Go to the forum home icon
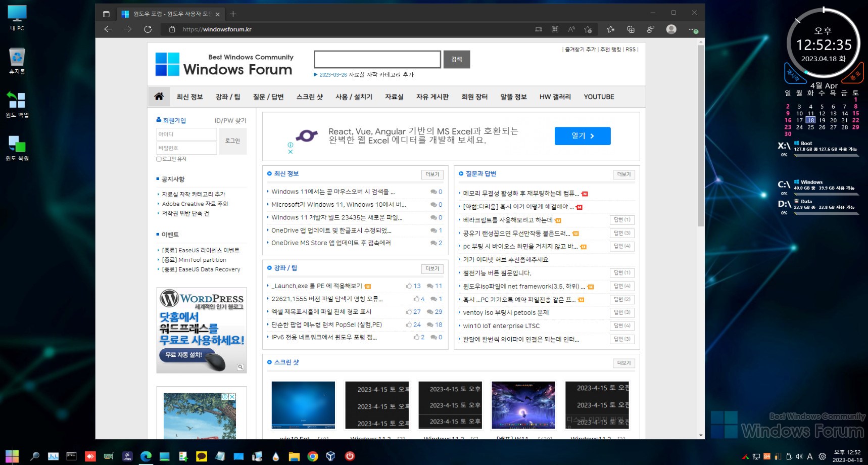Viewport: 868px width, 465px height. [159, 97]
